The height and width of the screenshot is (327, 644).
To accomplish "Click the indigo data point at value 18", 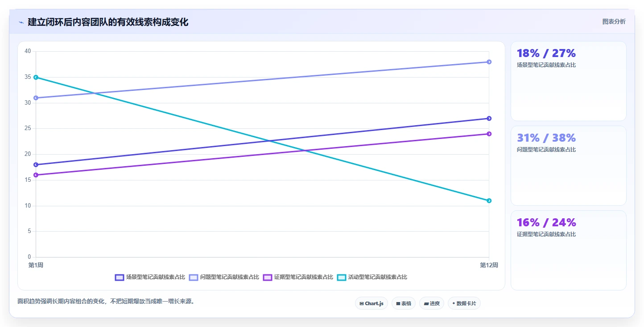I will coord(36,164).
